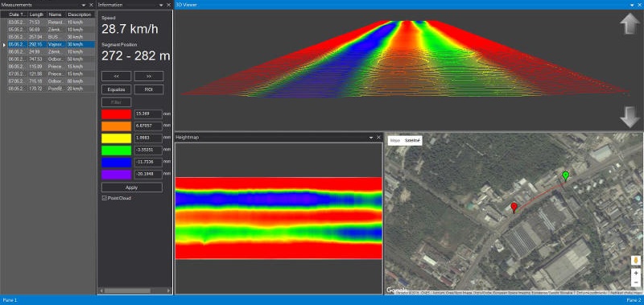The width and height of the screenshot is (644, 305).
Task: Toggle the PointCloud checkbox
Action: coord(104,198)
